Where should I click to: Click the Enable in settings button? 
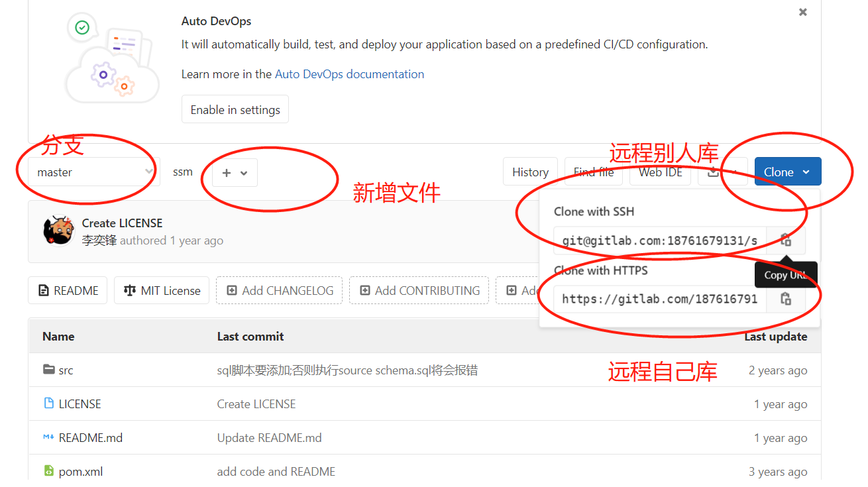click(x=235, y=110)
